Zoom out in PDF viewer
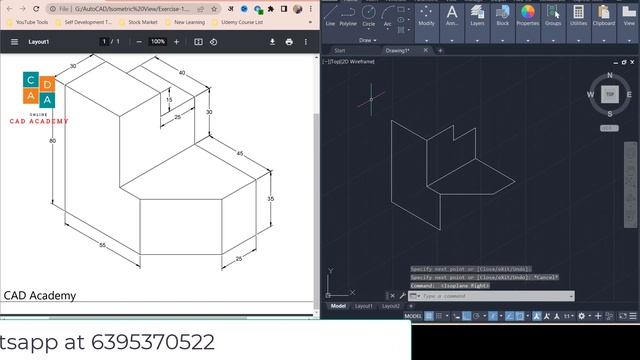This screenshot has width=640, height=360. click(x=139, y=42)
